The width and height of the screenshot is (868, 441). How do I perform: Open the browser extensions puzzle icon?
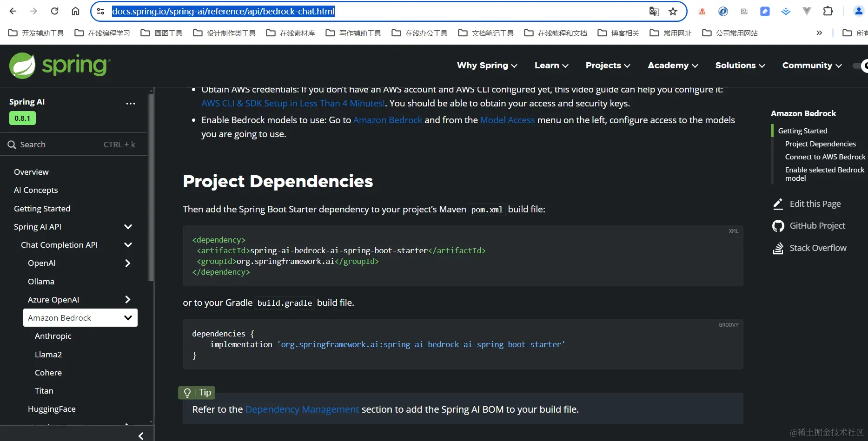828,11
